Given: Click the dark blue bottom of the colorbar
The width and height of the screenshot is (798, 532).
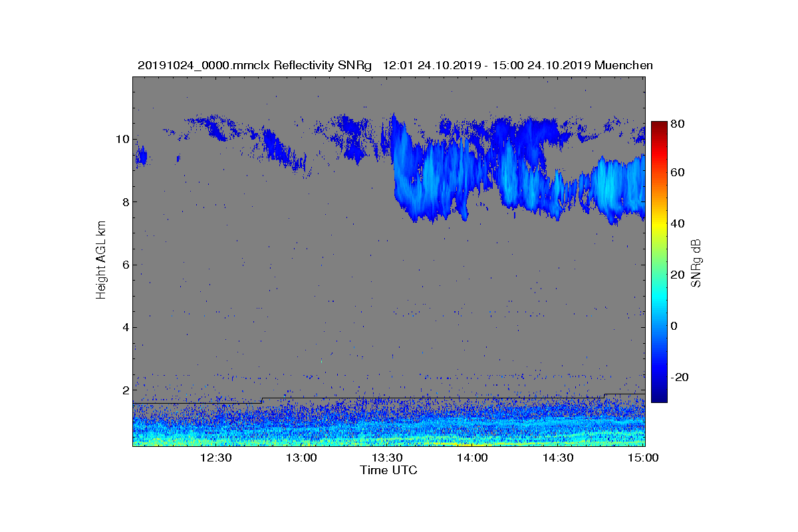Looking at the screenshot, I should 659,398.
